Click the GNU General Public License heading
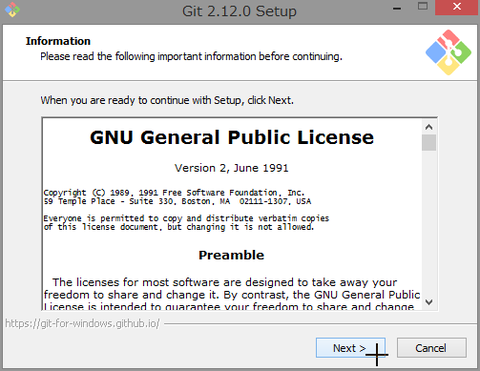This screenshot has width=480, height=371. (x=232, y=137)
